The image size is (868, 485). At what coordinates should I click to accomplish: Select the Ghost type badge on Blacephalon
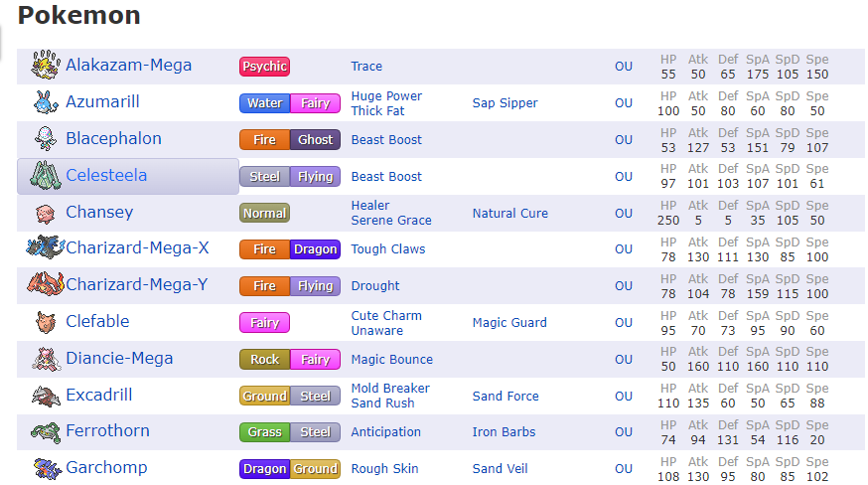click(315, 140)
